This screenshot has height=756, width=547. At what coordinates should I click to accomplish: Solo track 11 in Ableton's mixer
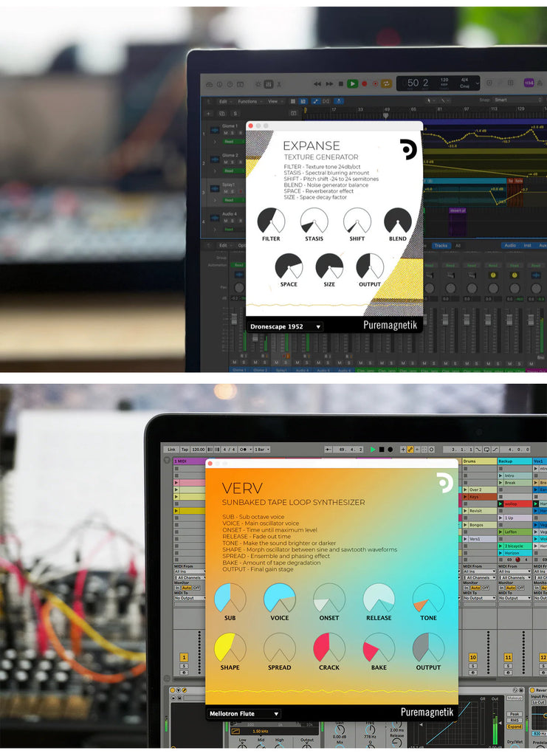pyautogui.click(x=508, y=666)
